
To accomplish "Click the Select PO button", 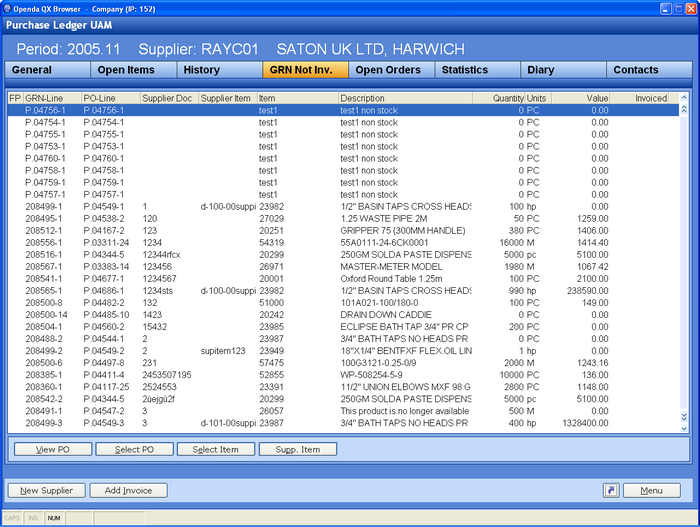I will [134, 449].
